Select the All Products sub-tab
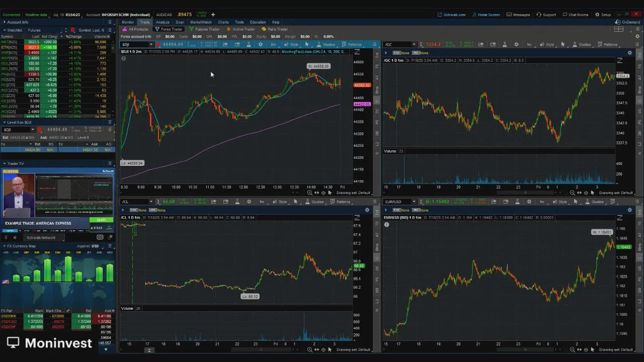Image resolution: width=644 pixels, height=362 pixels. click(136, 29)
